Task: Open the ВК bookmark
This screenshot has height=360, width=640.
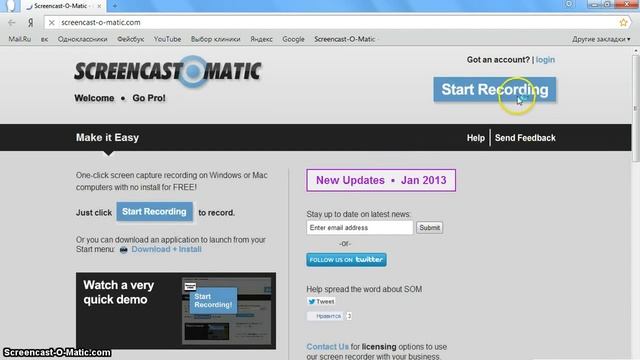Action: coord(44,39)
